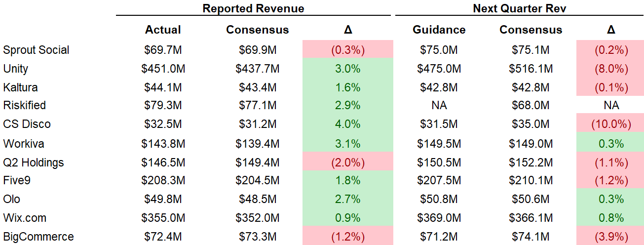Select the red (10.0%) delta cell
This screenshot has width=644, height=245.
point(610,124)
